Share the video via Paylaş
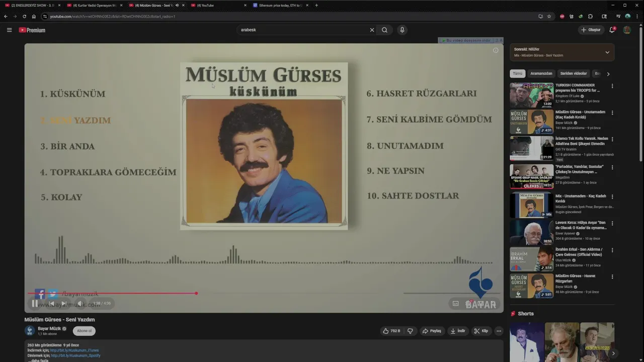 click(x=432, y=331)
